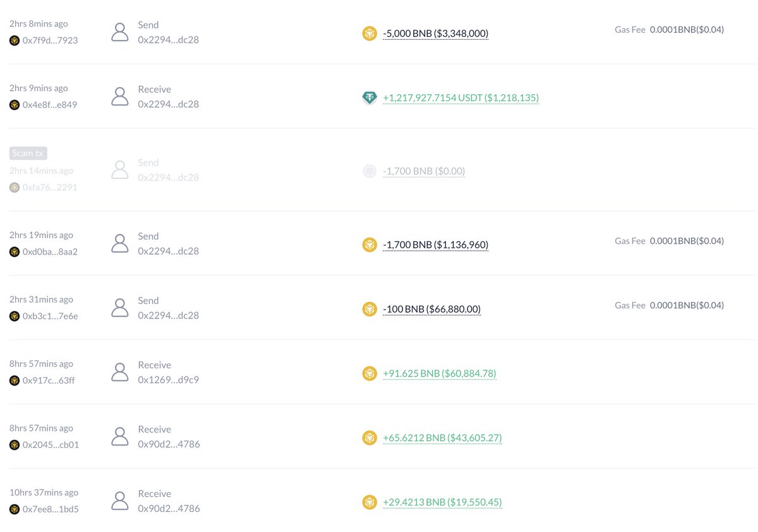Open transaction hash 0x917c...63ff

point(49,380)
